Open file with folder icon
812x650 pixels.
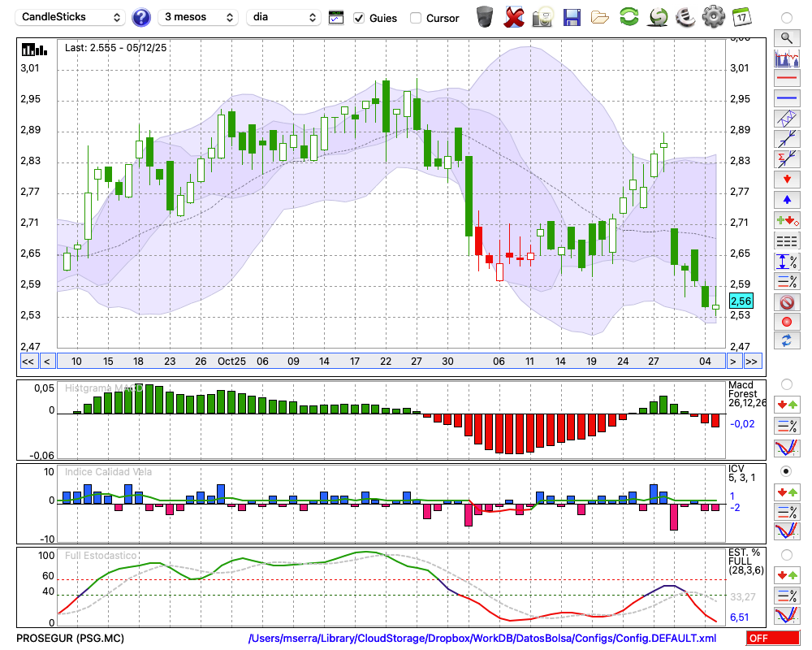click(x=600, y=18)
